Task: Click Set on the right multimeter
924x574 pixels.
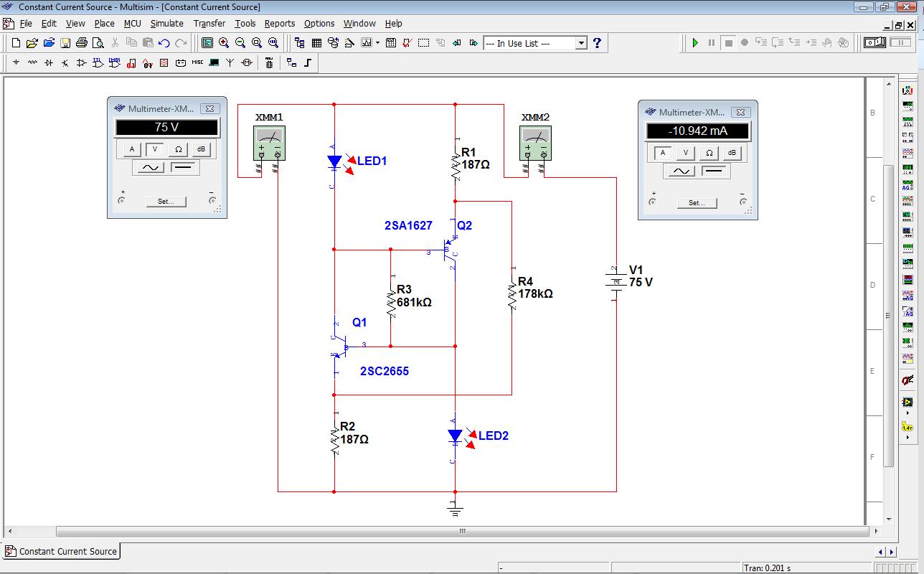Action: click(697, 202)
